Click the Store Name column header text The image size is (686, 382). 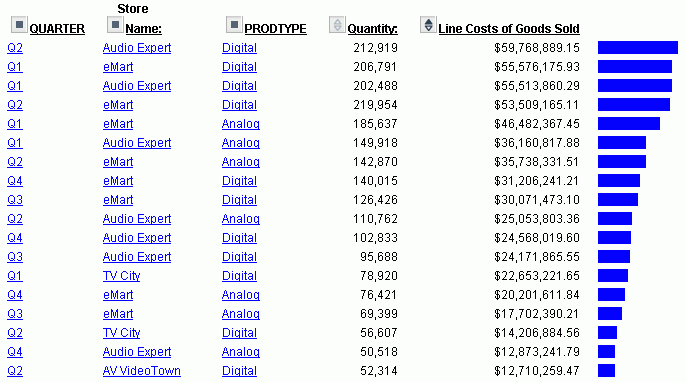(140, 19)
